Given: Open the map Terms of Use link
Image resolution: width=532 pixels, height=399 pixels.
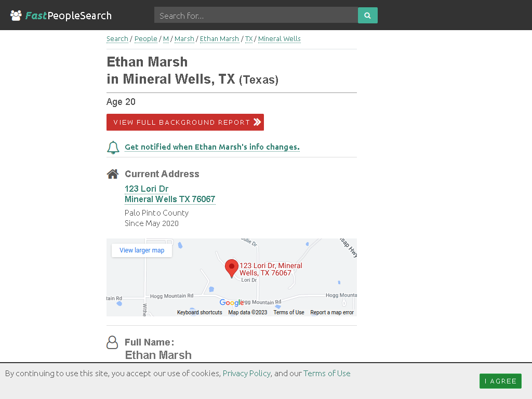Looking at the screenshot, I should click(x=289, y=312).
